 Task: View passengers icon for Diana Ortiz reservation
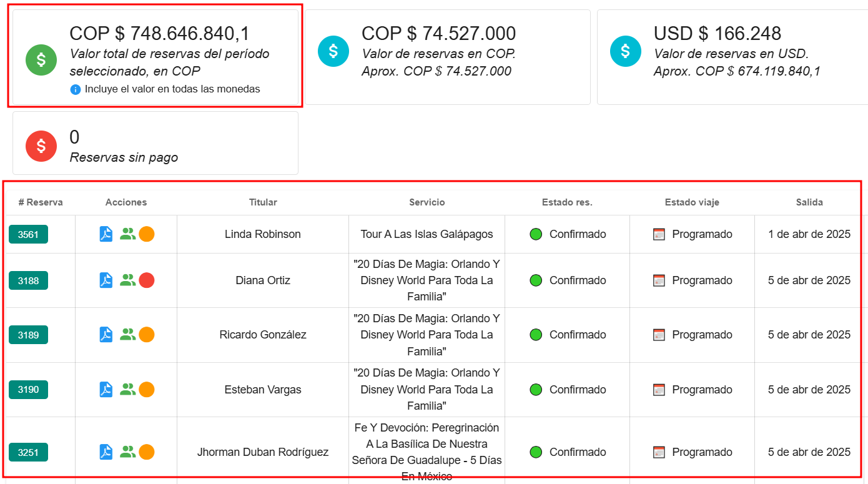[x=127, y=280]
